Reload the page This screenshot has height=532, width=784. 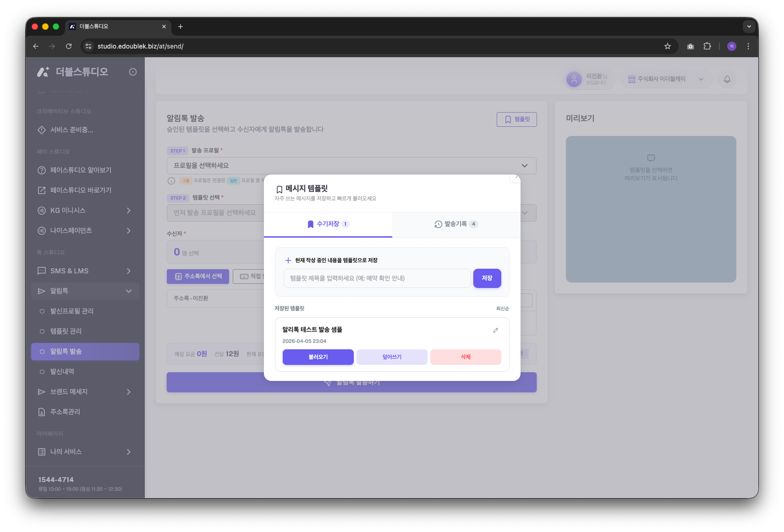pos(69,46)
